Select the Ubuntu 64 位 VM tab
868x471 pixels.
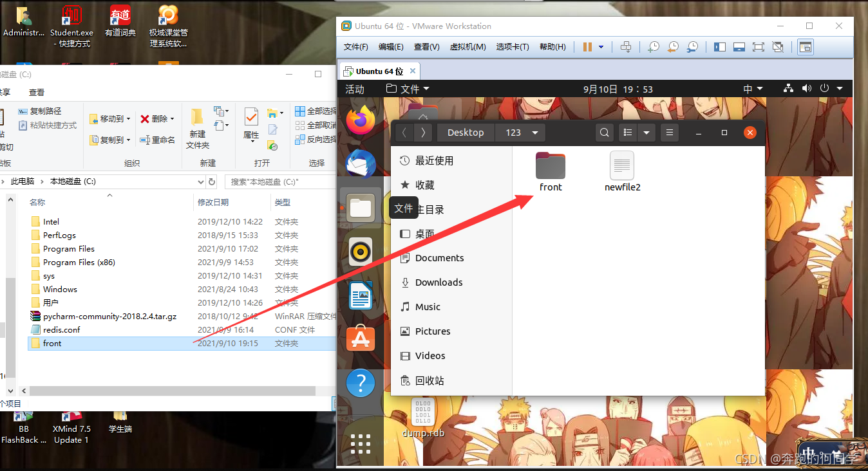pos(380,71)
